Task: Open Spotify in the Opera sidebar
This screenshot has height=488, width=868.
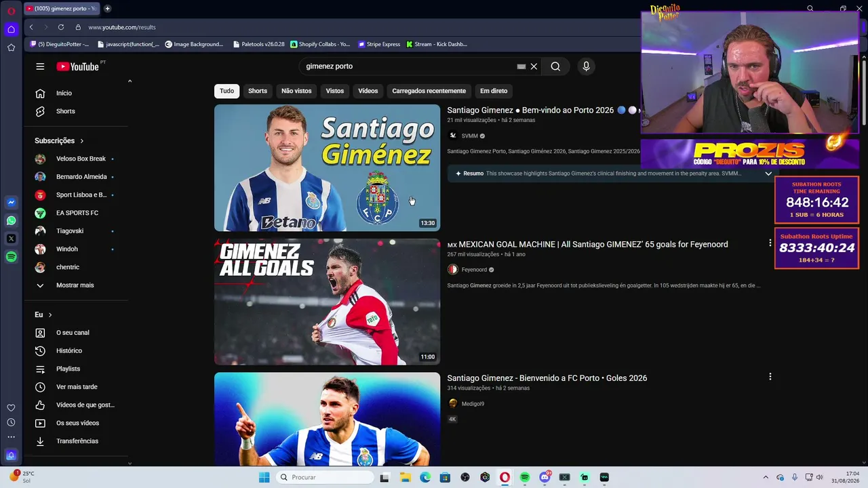Action: tap(11, 257)
